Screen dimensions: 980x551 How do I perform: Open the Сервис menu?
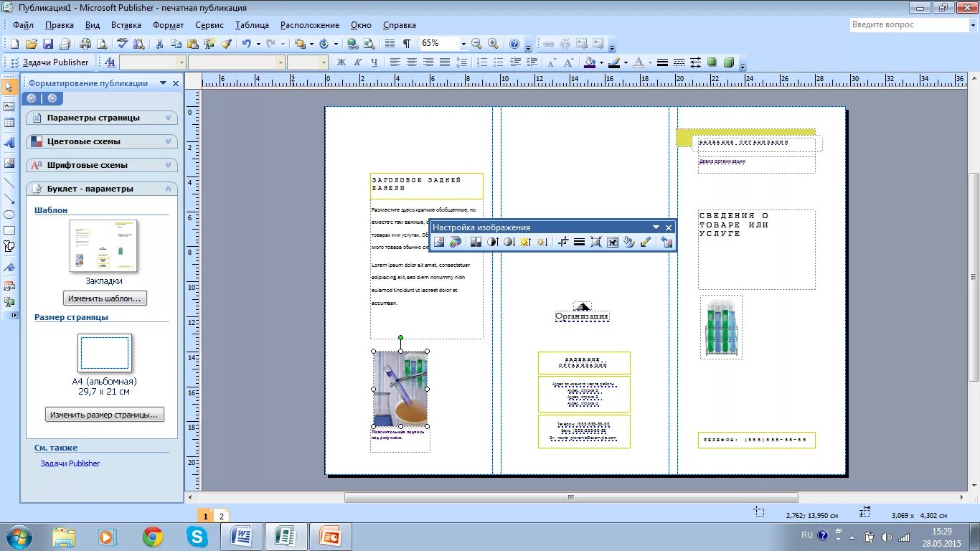pos(209,25)
